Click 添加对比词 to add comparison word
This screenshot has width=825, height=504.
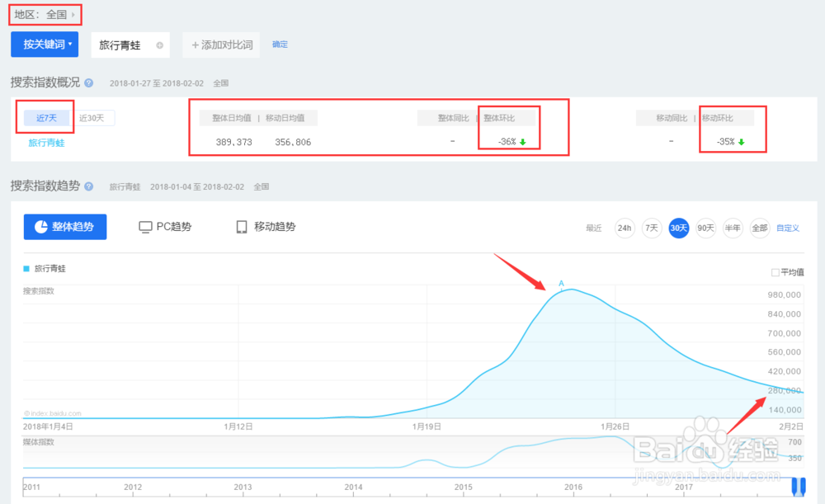point(221,45)
